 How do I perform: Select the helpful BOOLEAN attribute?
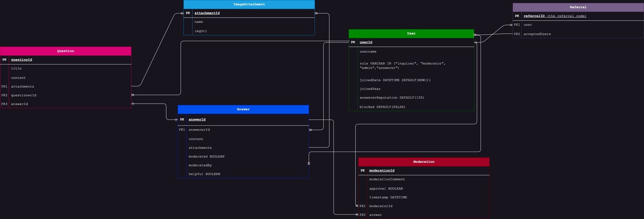(x=204, y=174)
